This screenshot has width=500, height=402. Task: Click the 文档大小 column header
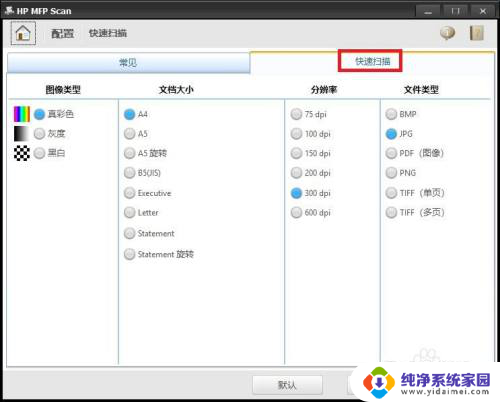tap(176, 89)
